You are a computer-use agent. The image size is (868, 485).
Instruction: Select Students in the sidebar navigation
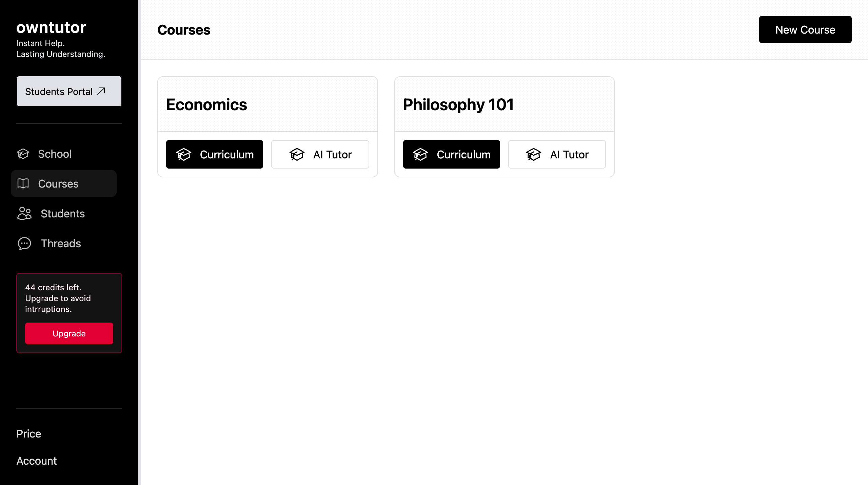[63, 214]
